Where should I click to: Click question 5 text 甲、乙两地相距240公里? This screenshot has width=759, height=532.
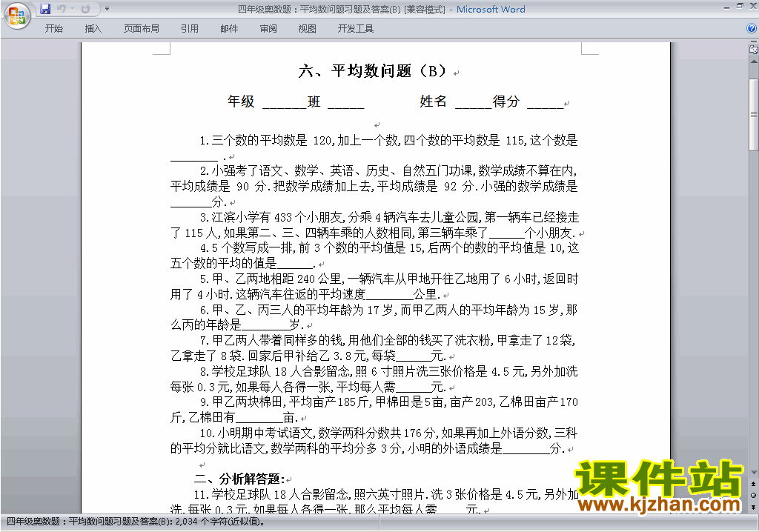(374, 287)
